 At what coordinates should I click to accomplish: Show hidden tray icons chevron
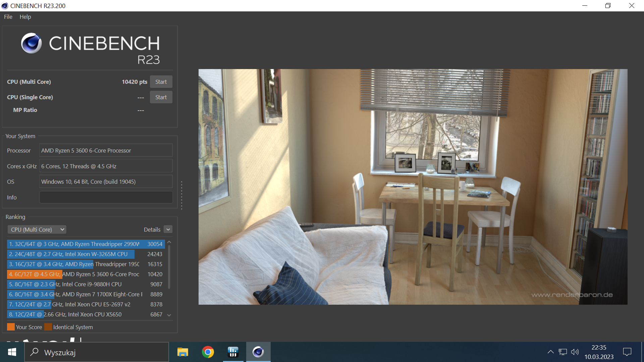550,352
